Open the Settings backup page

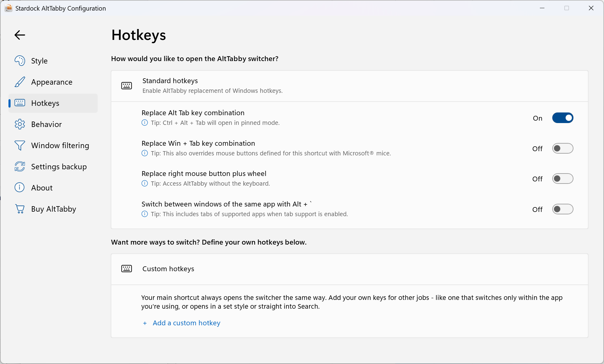pyautogui.click(x=53, y=167)
